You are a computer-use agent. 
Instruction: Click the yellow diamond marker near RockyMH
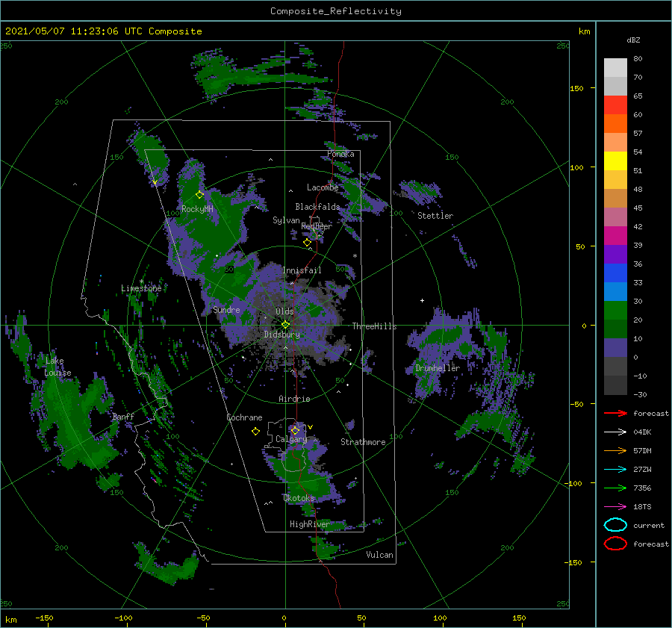click(x=199, y=195)
